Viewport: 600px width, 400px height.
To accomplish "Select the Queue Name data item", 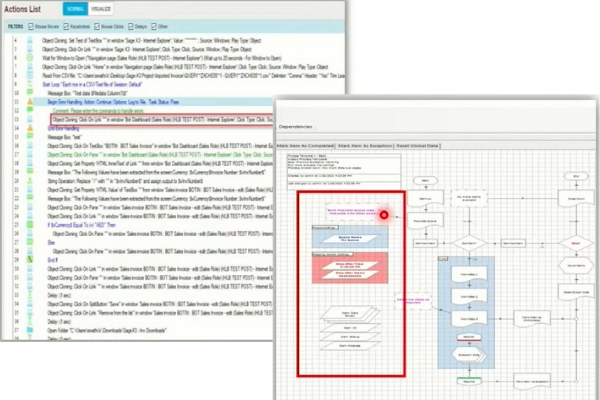I will coord(350,238).
